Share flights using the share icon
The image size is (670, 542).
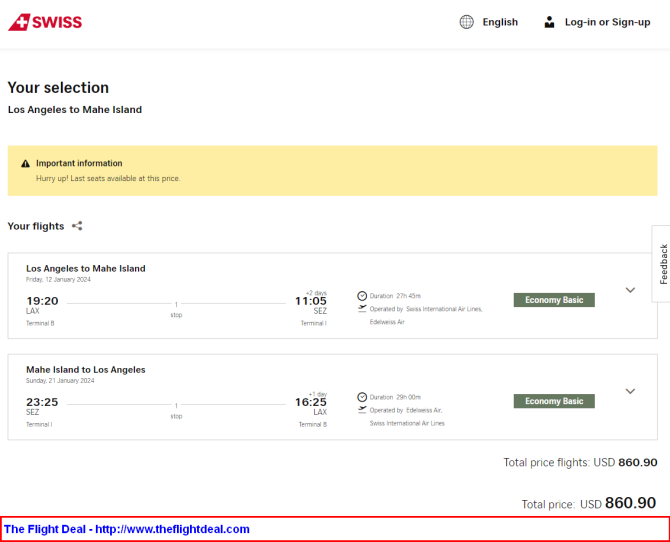point(77,226)
